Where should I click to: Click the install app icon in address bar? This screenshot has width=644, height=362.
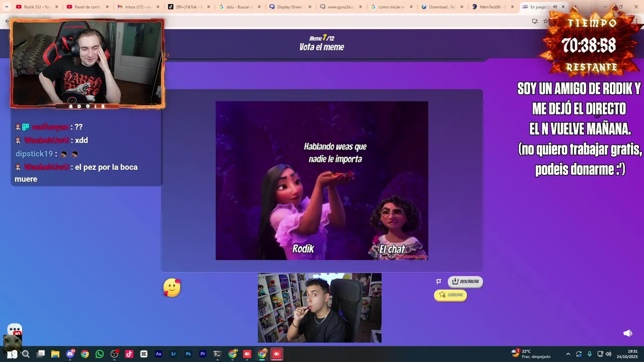(x=534, y=21)
